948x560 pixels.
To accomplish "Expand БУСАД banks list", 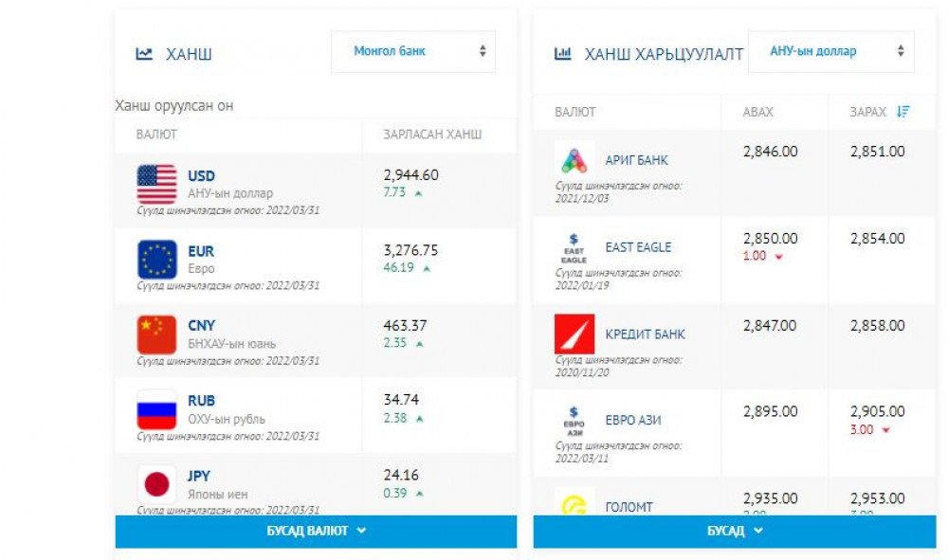I will 734,531.
